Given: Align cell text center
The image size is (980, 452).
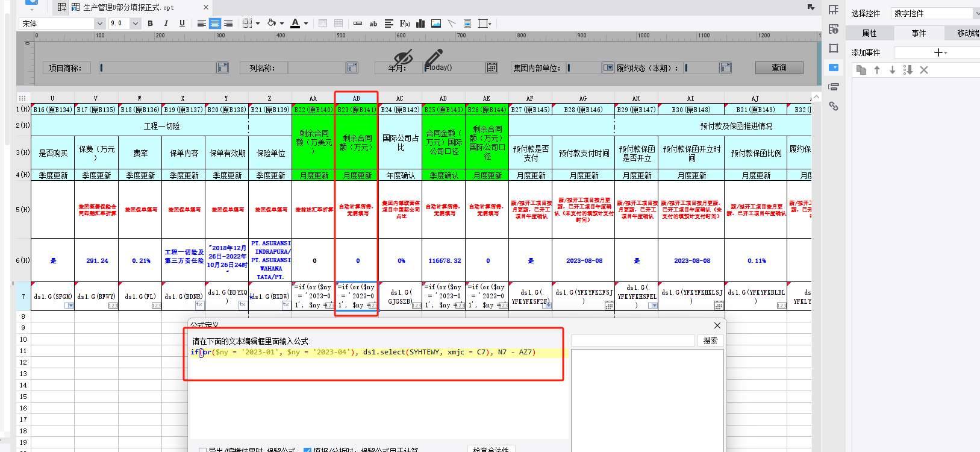Looking at the screenshot, I should click(215, 24).
